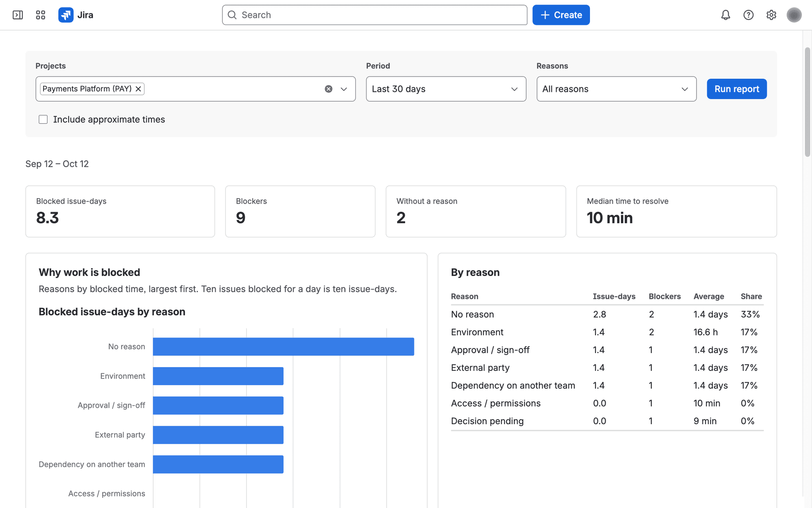812x508 pixels.
Task: Click the External party bar
Action: 218,435
